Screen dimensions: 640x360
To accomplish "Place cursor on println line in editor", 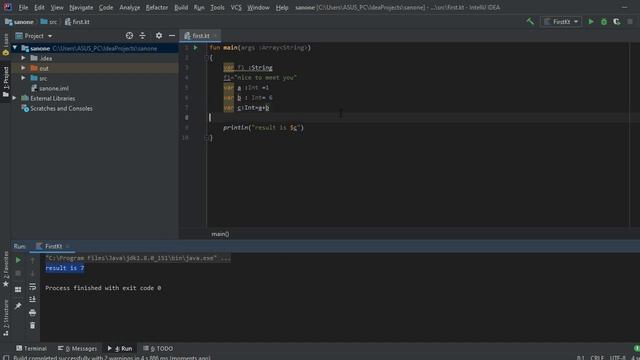I will [x=263, y=128].
